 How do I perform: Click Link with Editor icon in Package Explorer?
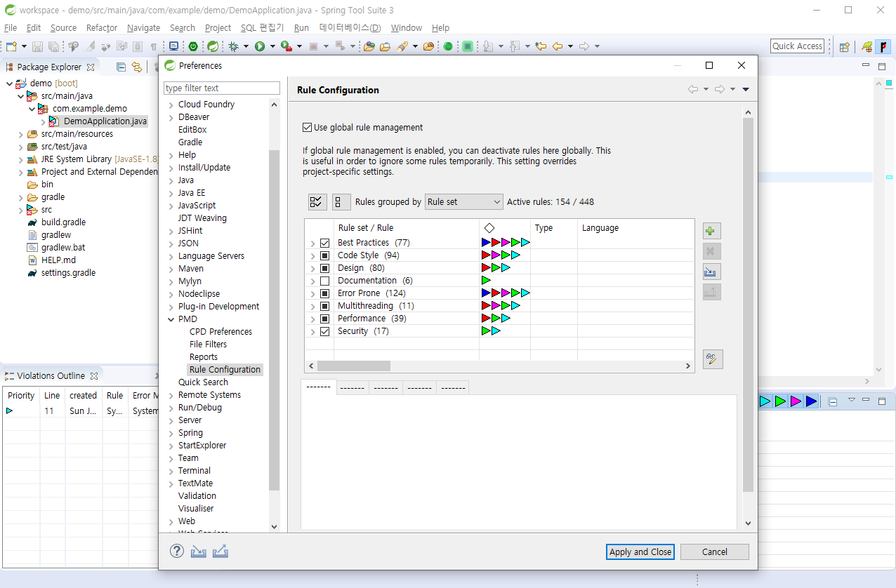pos(137,67)
